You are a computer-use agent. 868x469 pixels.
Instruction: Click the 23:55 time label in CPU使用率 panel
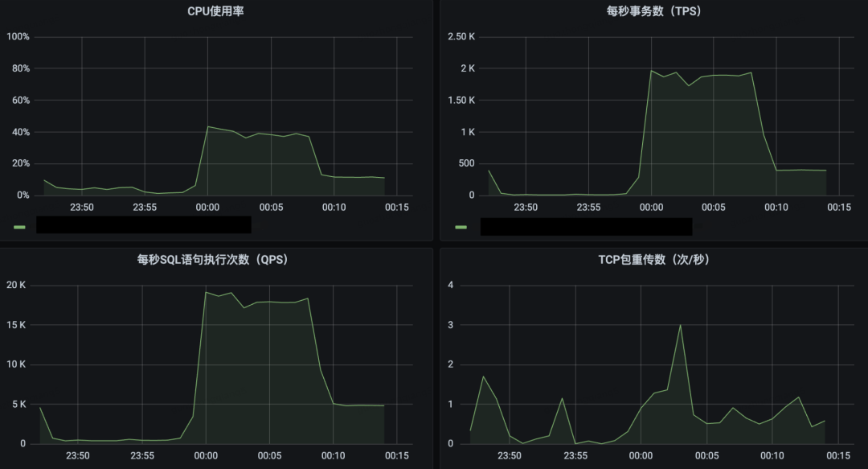click(x=145, y=208)
